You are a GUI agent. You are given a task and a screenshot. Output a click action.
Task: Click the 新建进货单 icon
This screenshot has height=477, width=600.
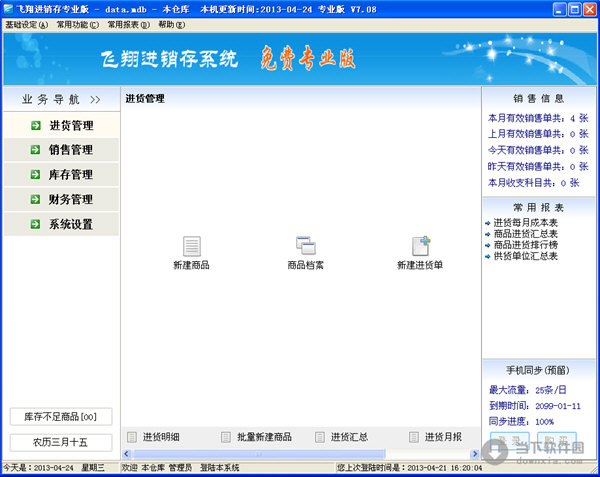pyautogui.click(x=420, y=246)
